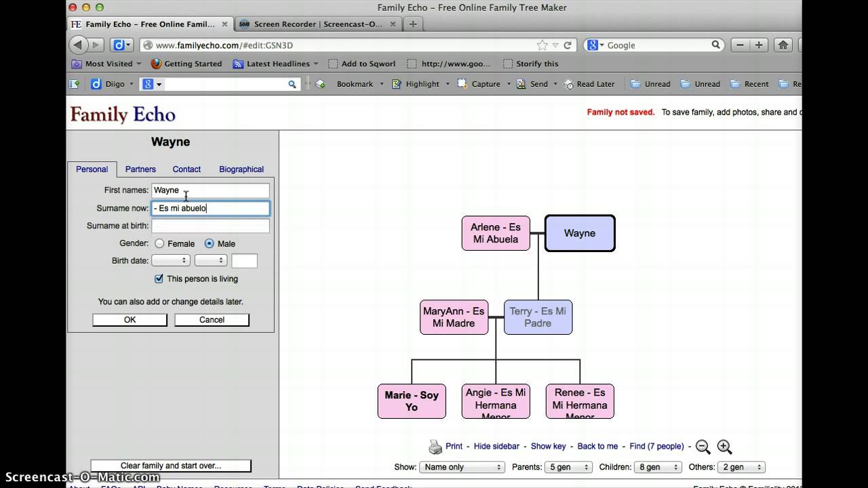The width and height of the screenshot is (868, 488).
Task: Click the browser back arrow button
Action: click(78, 45)
